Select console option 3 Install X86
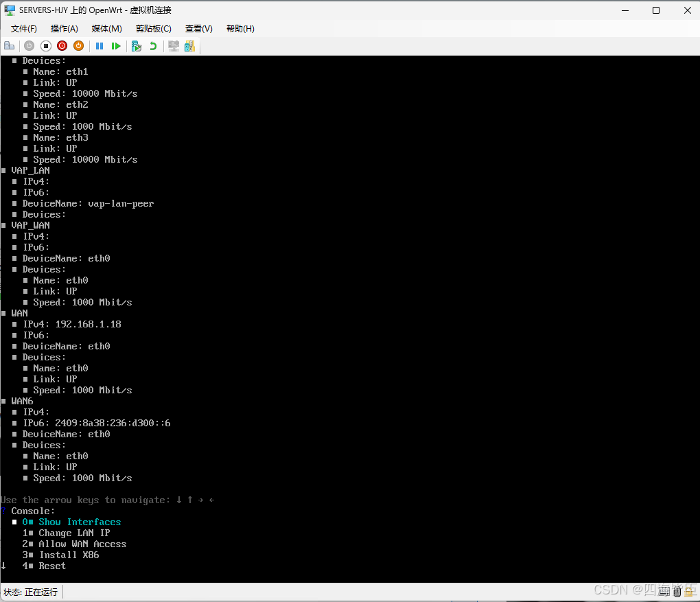This screenshot has height=602, width=700. coord(60,555)
